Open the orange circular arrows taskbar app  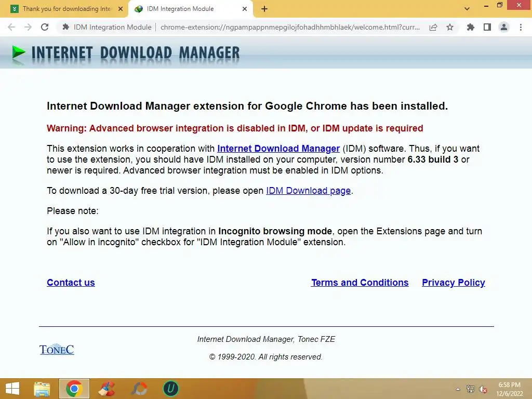[139, 389]
